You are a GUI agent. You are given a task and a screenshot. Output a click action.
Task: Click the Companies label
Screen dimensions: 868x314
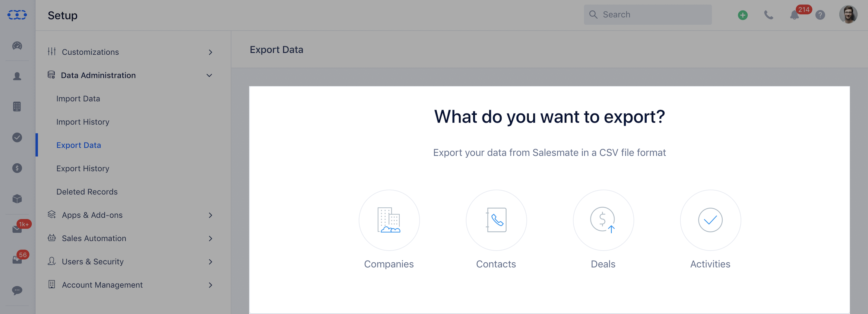coord(389,264)
